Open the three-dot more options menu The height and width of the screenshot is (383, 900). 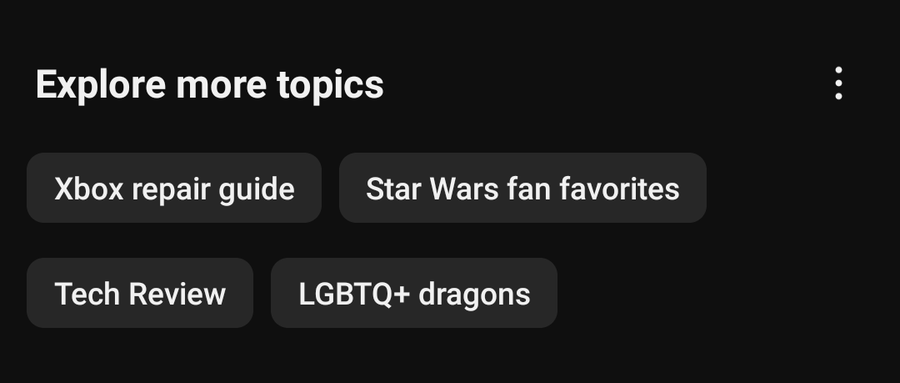click(839, 84)
